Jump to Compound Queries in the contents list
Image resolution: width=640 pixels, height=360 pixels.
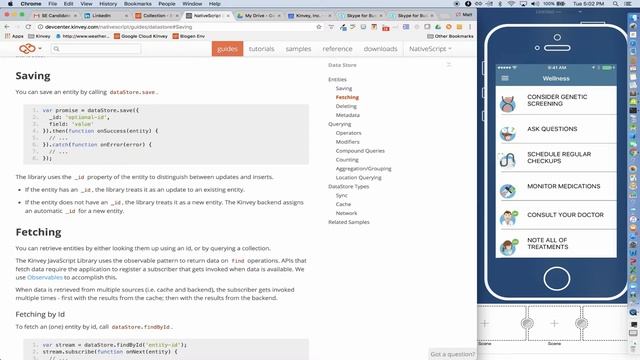tap(360, 151)
